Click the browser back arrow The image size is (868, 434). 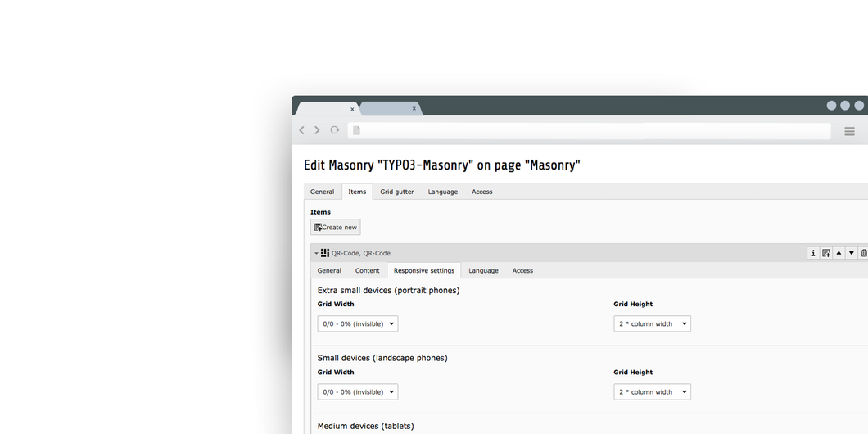click(301, 130)
